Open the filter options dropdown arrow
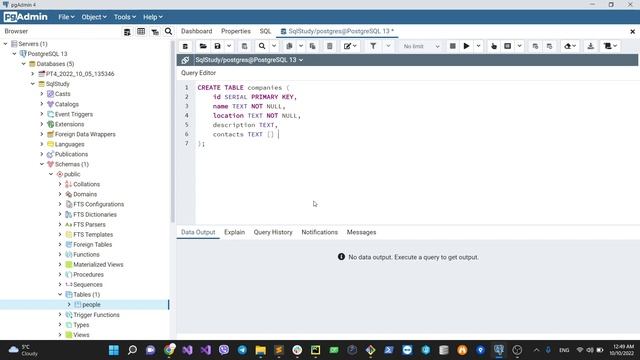This screenshot has height=360, width=640. [x=388, y=46]
